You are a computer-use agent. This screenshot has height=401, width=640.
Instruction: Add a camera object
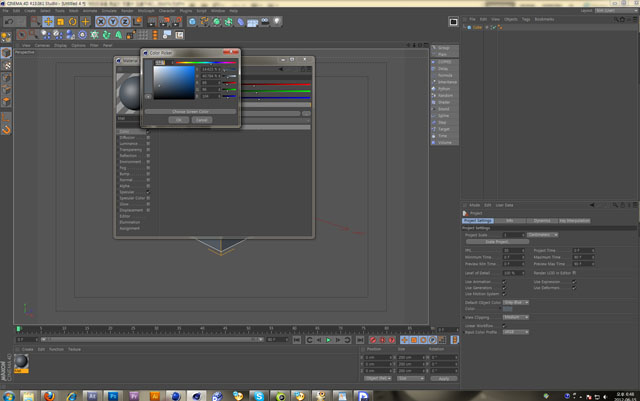(x=265, y=22)
